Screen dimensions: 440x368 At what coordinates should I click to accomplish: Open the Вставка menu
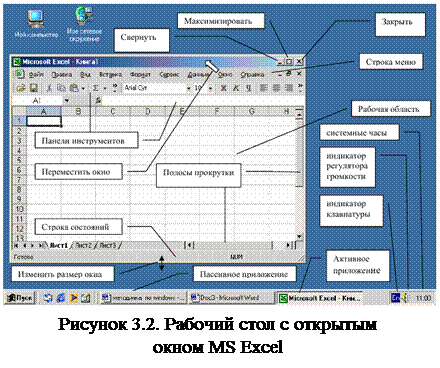coord(110,74)
